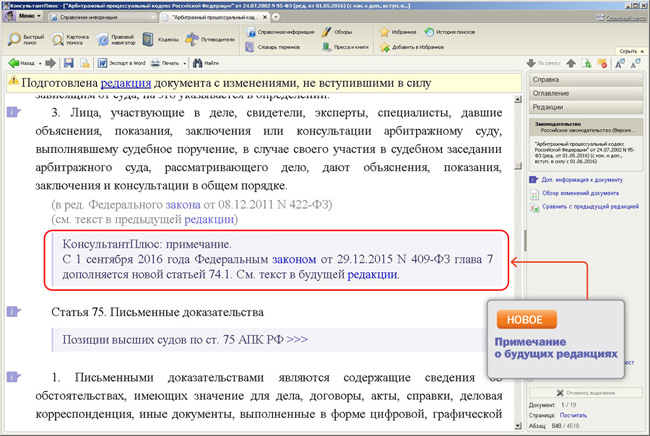Click info flag icon beside Статья 75
650x436 pixels.
click(x=13, y=311)
